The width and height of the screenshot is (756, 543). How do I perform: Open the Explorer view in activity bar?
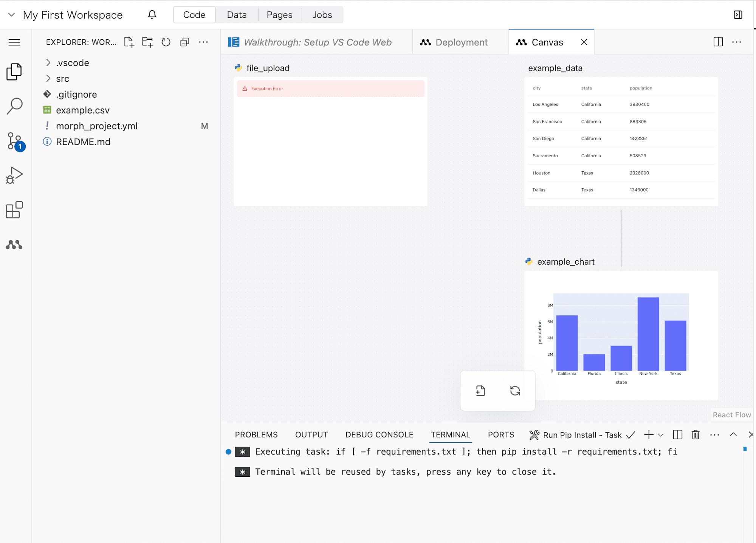14,71
